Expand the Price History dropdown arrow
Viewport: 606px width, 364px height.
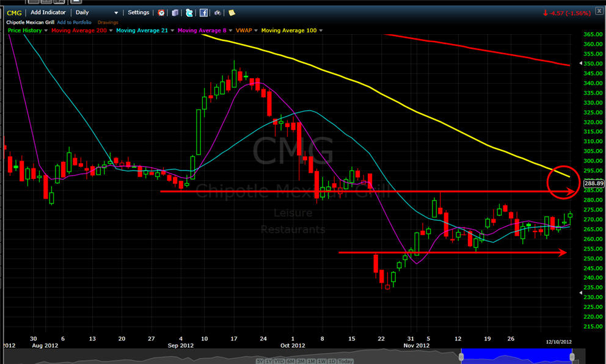(x=45, y=31)
